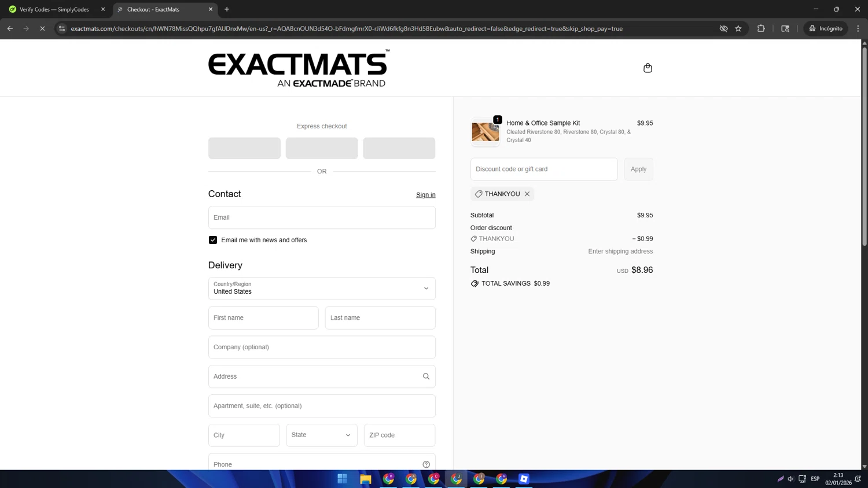Click the Sign in link
Image resolution: width=868 pixels, height=488 pixels.
(x=426, y=195)
